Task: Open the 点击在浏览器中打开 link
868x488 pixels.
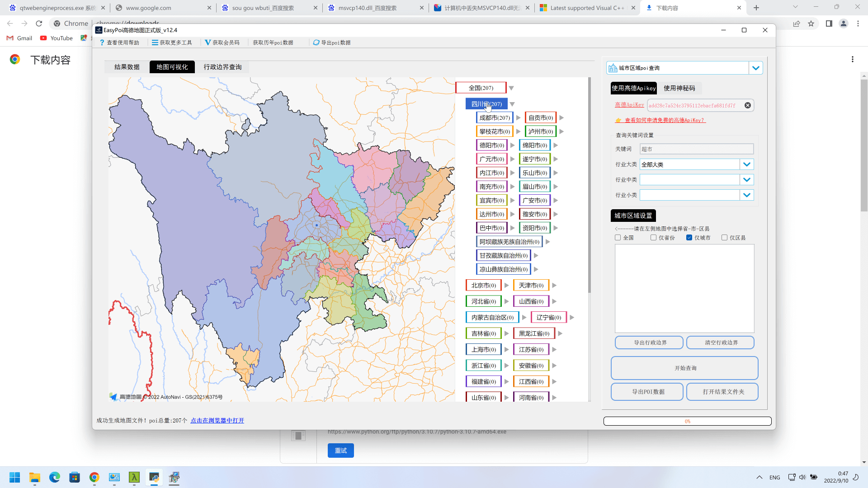Action: (217, 421)
